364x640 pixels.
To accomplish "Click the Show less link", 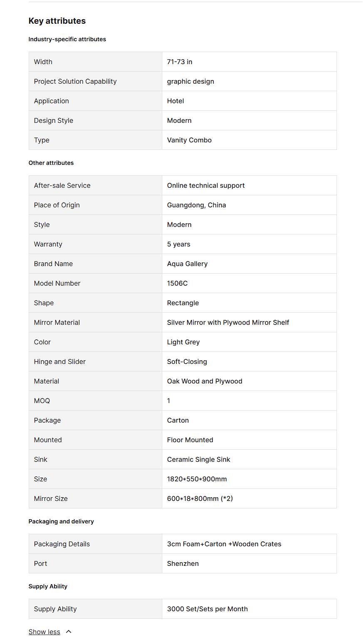I will click(x=44, y=632).
